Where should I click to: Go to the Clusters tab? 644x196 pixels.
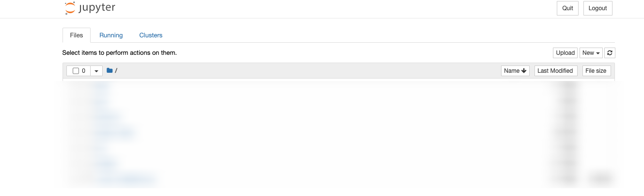click(x=151, y=35)
